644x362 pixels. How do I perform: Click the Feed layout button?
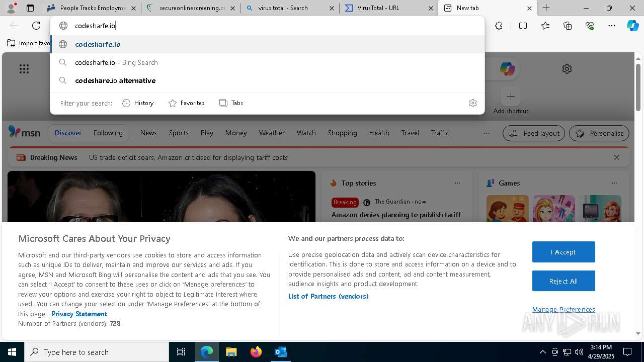click(x=534, y=133)
